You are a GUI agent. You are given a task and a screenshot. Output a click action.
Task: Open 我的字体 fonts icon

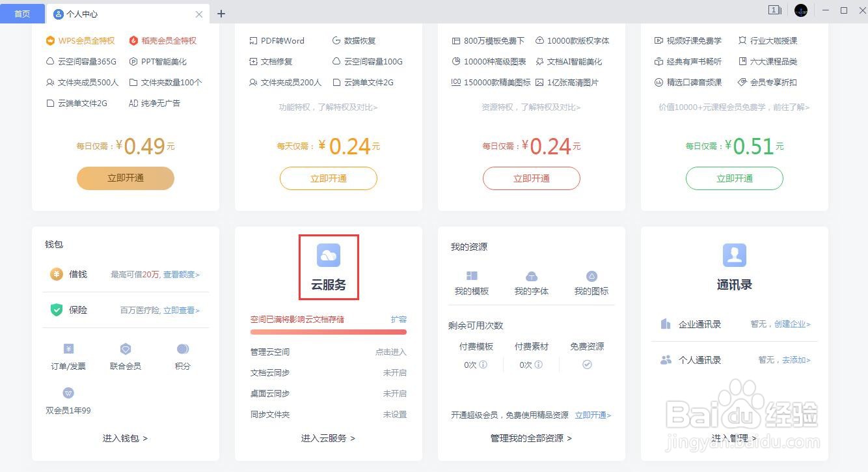click(x=532, y=276)
